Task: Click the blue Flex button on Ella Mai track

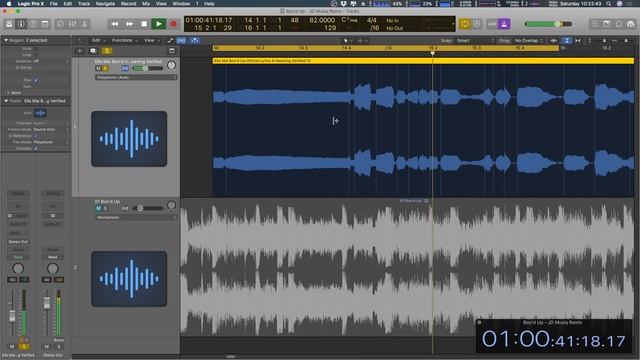Action: point(125,68)
